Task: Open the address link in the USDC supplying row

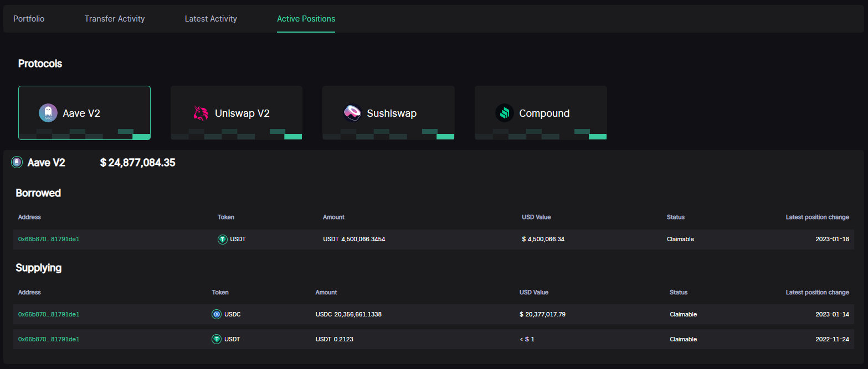Action: (x=49, y=314)
